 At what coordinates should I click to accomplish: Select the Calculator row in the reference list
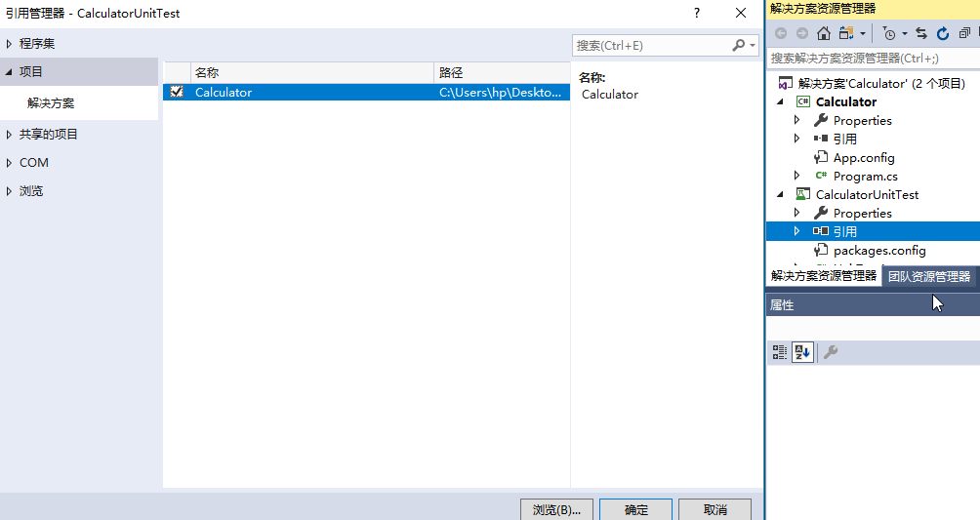coord(366,92)
